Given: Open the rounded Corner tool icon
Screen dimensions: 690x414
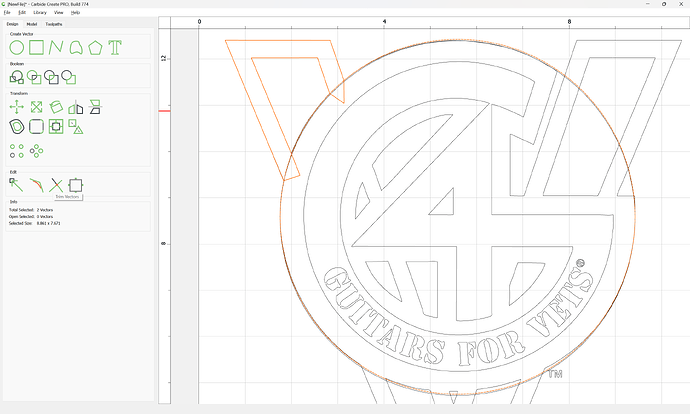Looking at the screenshot, I should pos(36,127).
